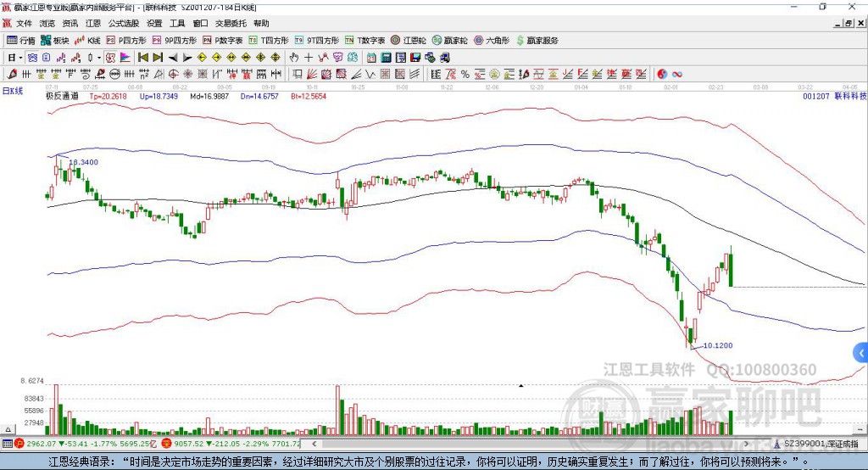This screenshot has height=470, width=868.
Task: Open the 浏览 menu
Action: coord(47,23)
